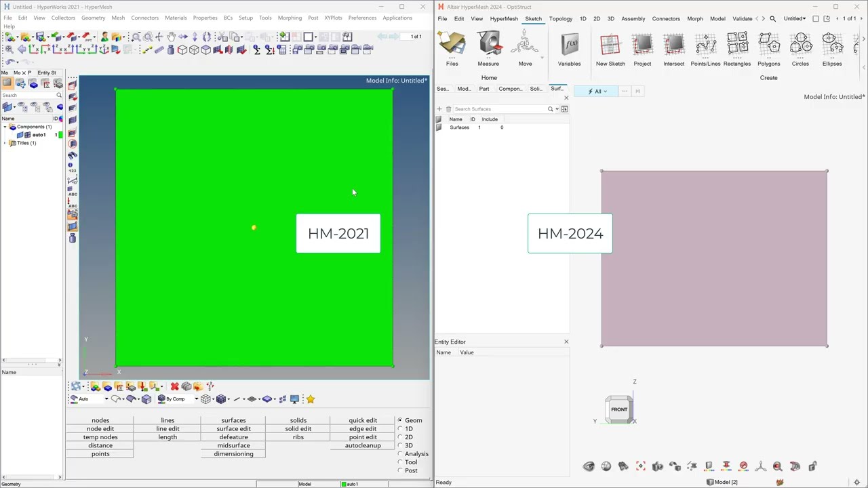The height and width of the screenshot is (488, 868).
Task: Click the delete red X icon in HM-2021
Action: pyautogui.click(x=174, y=386)
